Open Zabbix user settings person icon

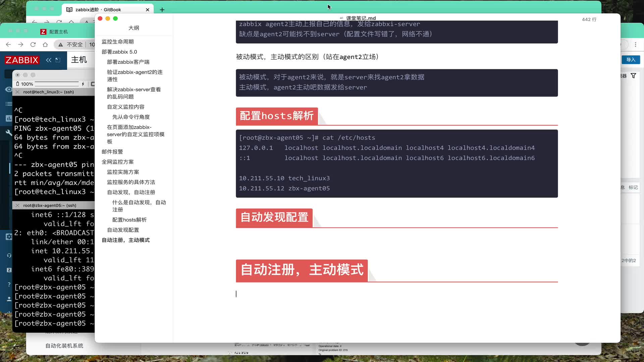[9, 299]
